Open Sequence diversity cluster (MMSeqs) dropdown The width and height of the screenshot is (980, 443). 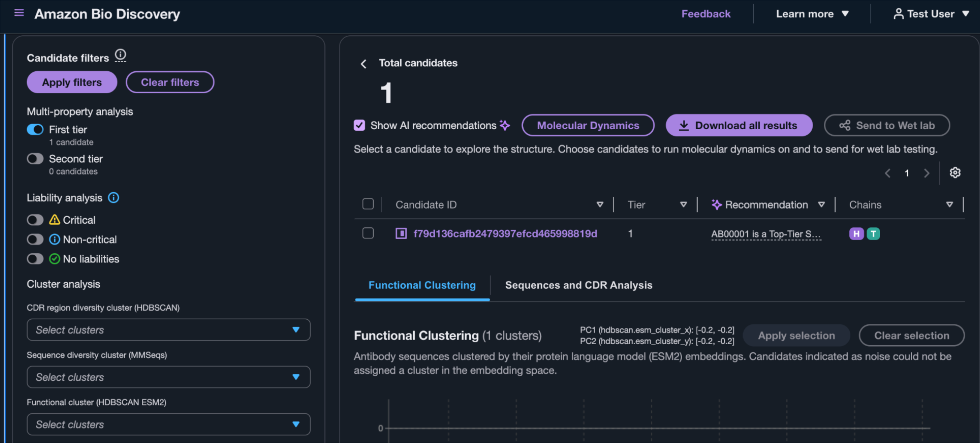coord(168,377)
